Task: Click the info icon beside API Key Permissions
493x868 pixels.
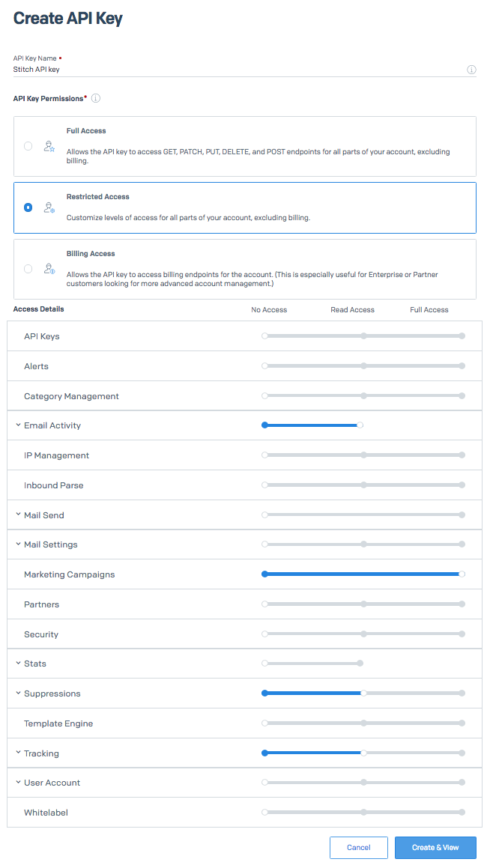Action: click(96, 98)
